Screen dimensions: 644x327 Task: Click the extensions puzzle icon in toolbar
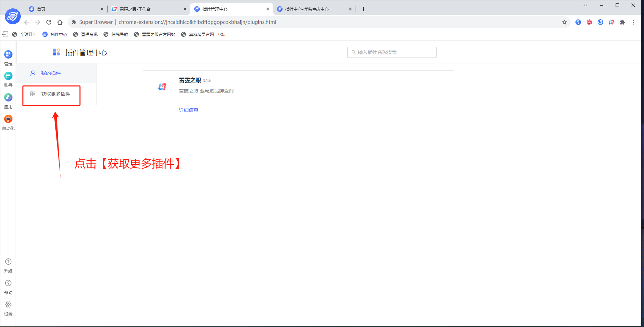pyautogui.click(x=623, y=22)
